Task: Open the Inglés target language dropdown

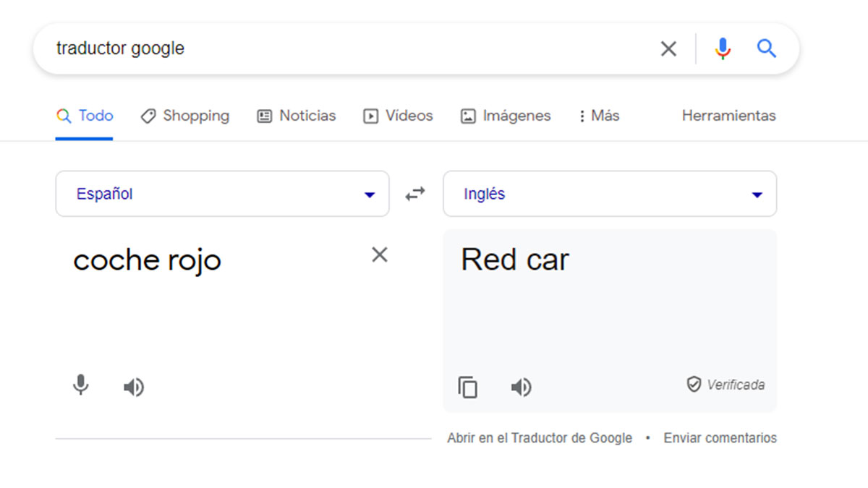Action: (x=609, y=194)
